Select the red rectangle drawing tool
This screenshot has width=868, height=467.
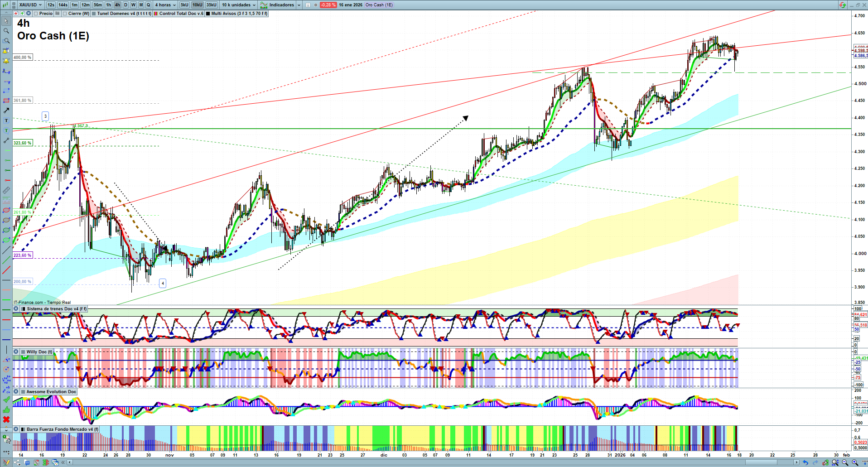[6, 101]
